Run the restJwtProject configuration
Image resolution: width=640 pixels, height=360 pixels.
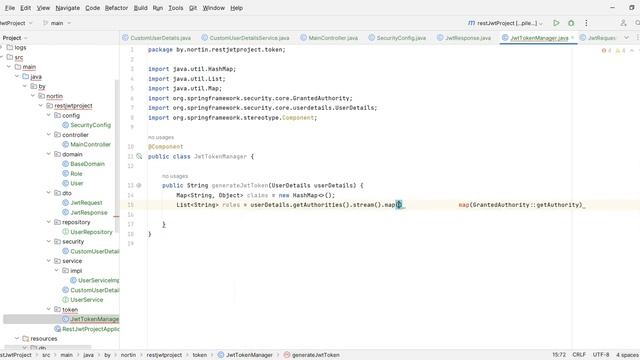556,23
